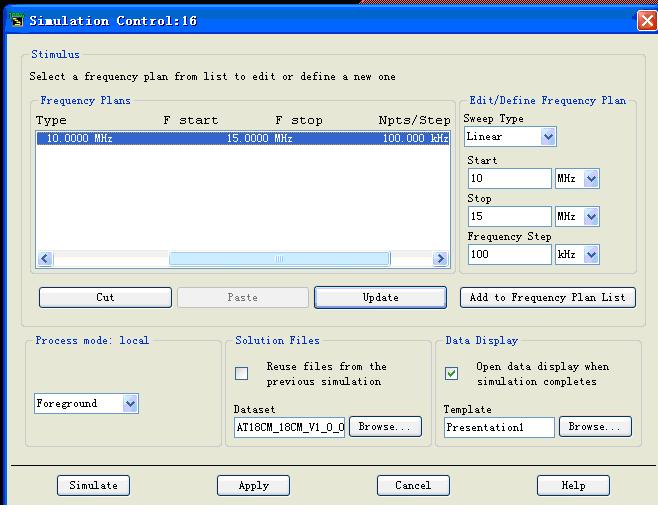Open the Foreground process mode dropdown

click(x=130, y=404)
